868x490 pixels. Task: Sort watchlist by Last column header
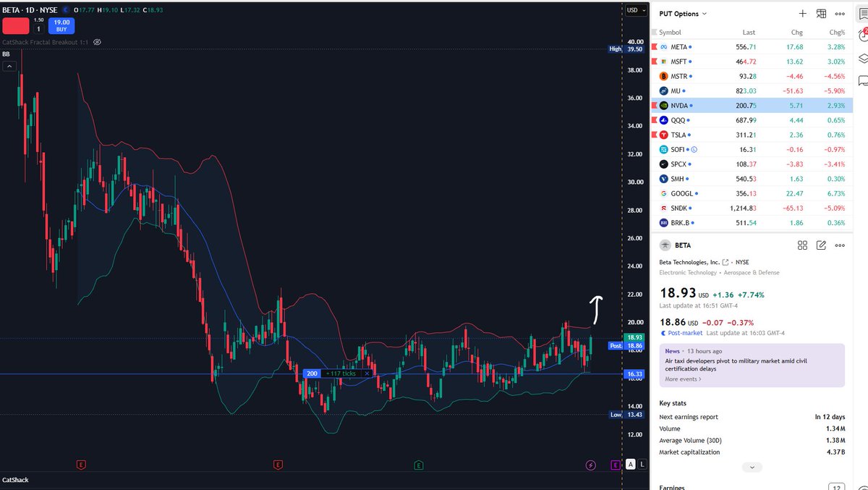coord(749,33)
